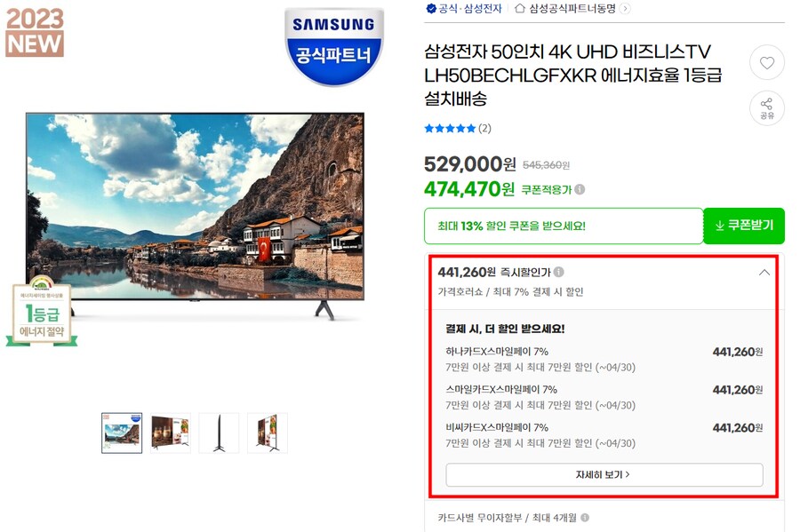This screenshot has width=800, height=532.
Task: Select fourth thumbnail of angled TV
Action: [268, 433]
